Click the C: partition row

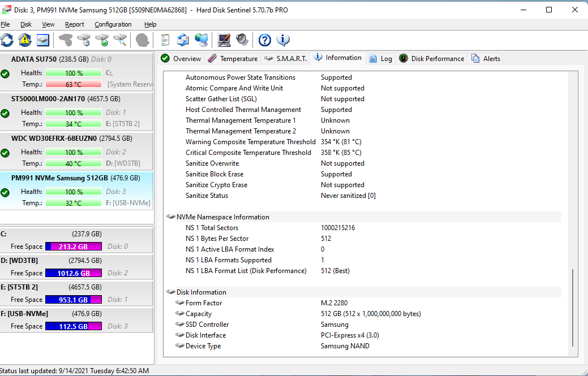click(x=76, y=240)
